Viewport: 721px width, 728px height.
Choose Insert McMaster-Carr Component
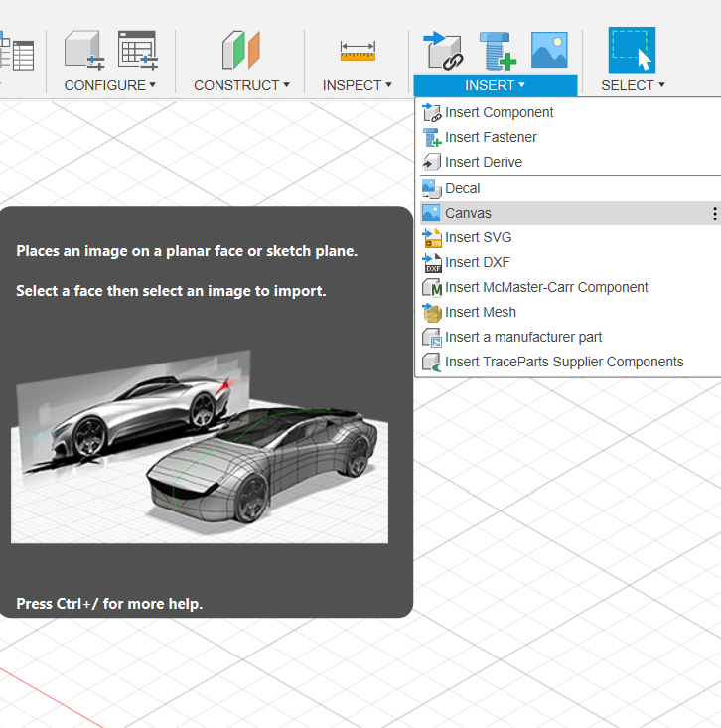(571, 287)
